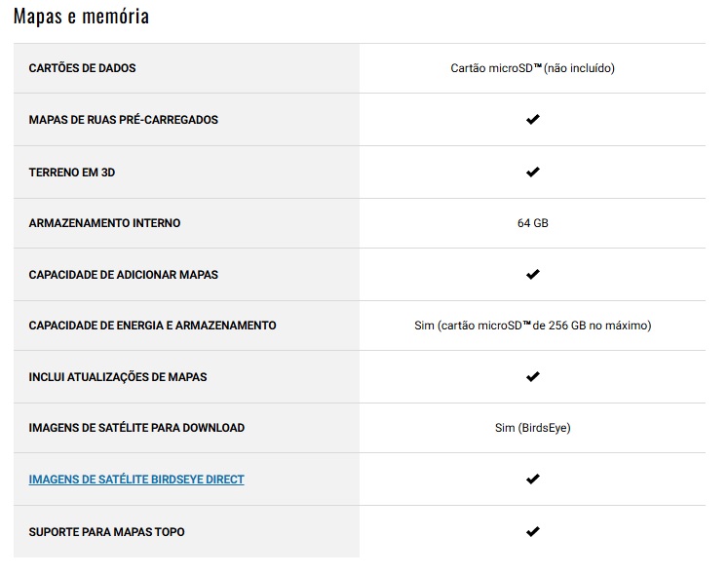Click the Capacidade de adicionar mapas checkmark

532,275
